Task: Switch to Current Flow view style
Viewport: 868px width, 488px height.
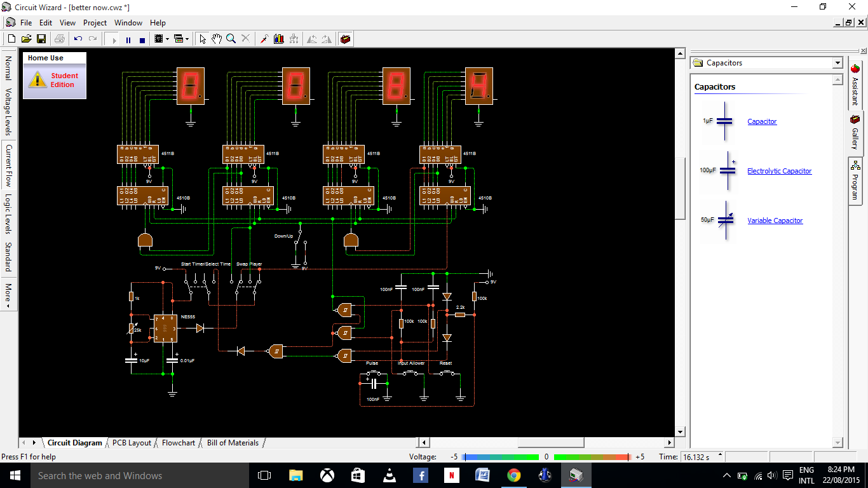Action: point(8,165)
